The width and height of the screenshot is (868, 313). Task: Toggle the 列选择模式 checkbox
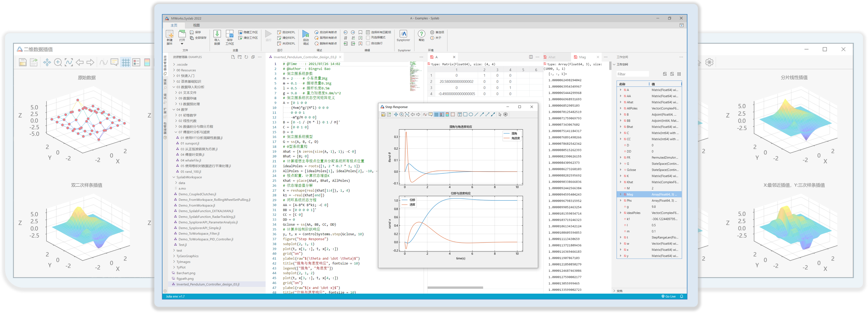coord(368,37)
